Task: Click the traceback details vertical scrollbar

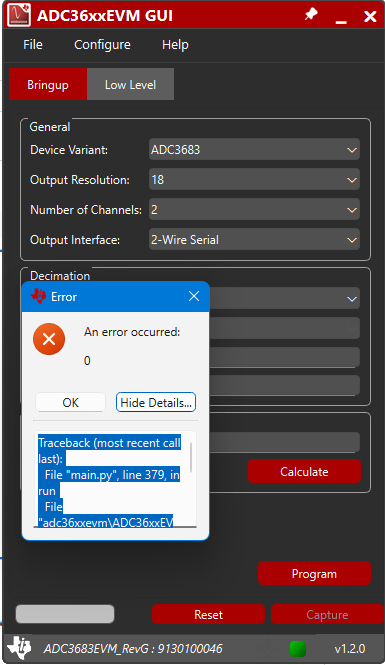Action: [191, 458]
